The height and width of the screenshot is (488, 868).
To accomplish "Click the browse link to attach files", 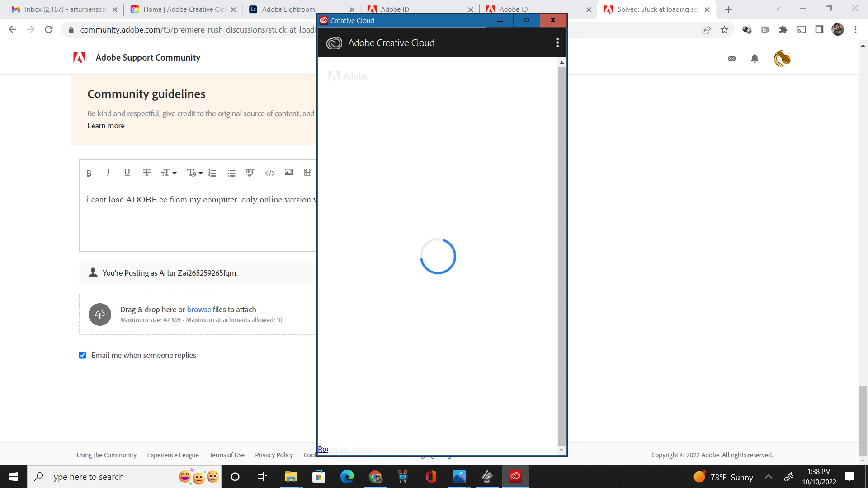I will point(199,310).
